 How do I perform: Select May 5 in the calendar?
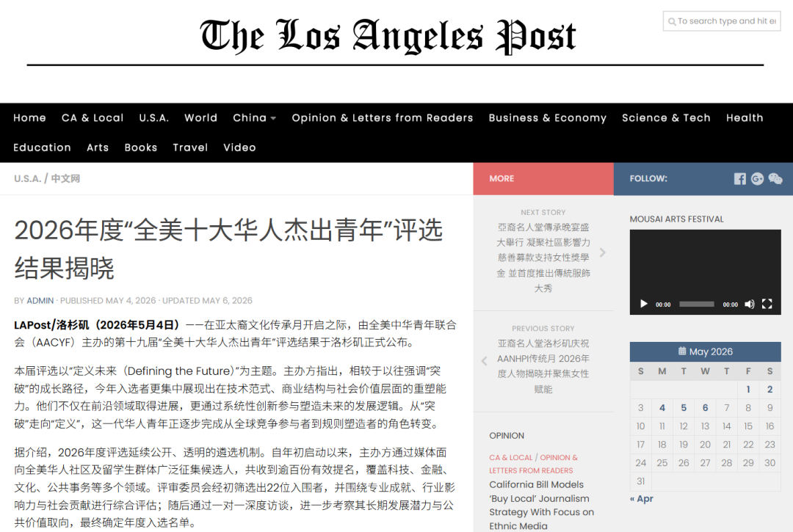[x=684, y=408]
